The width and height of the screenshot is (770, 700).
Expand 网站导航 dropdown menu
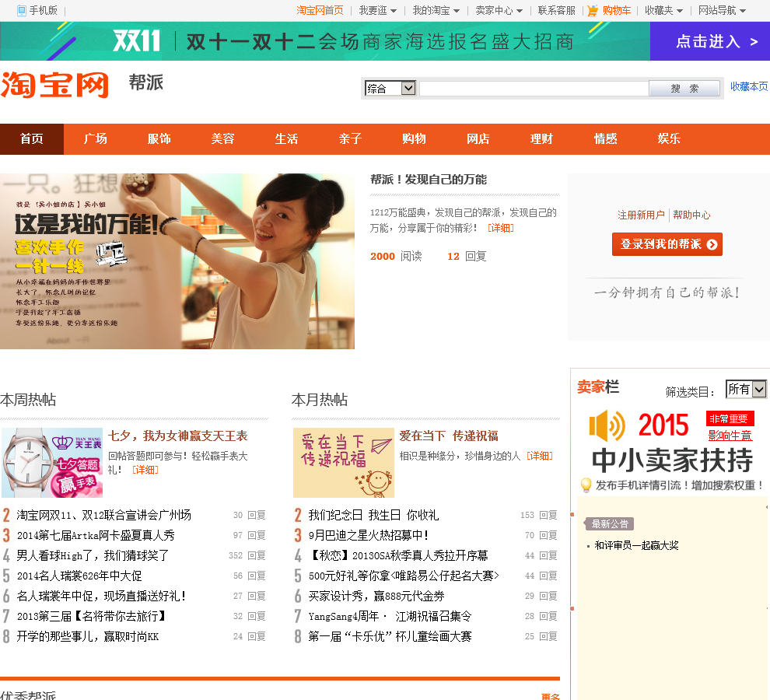pos(722,10)
